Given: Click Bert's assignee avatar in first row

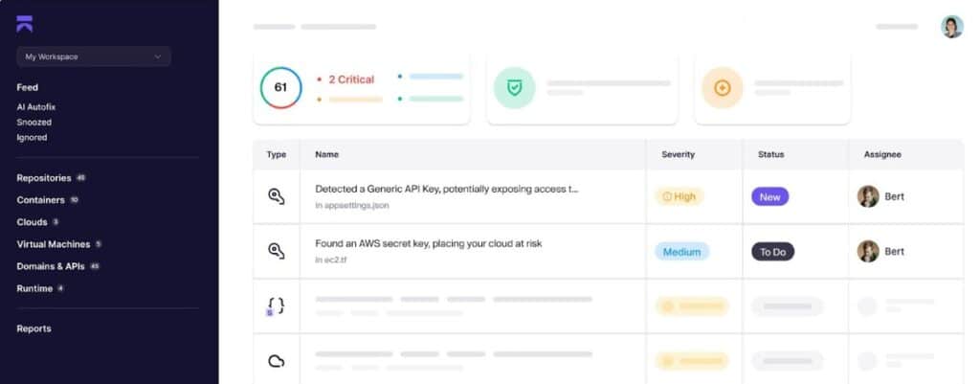Looking at the screenshot, I should (868, 196).
